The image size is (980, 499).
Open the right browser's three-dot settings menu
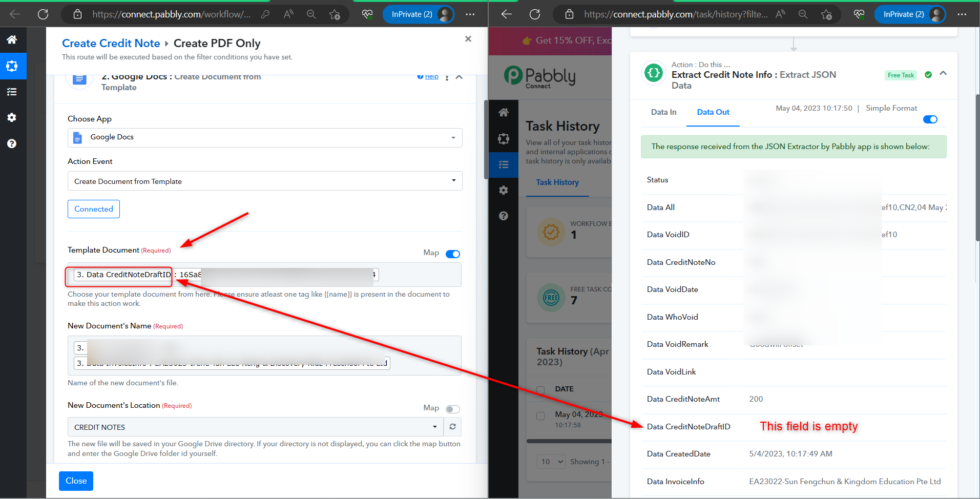(962, 14)
